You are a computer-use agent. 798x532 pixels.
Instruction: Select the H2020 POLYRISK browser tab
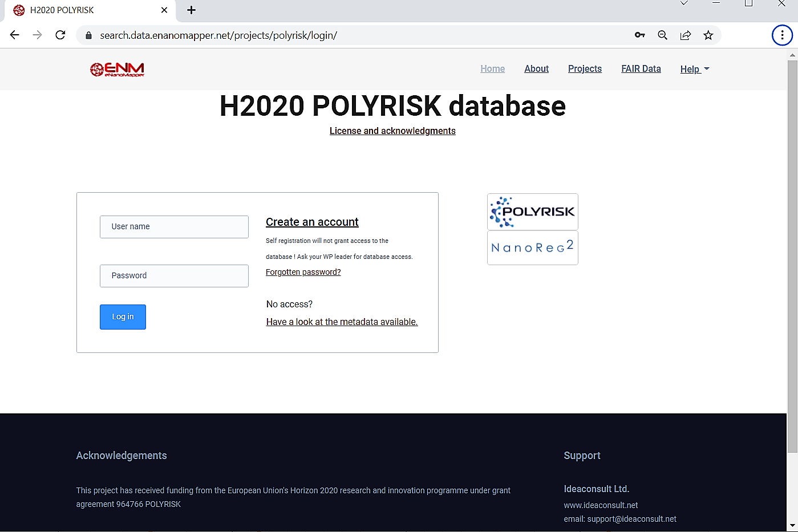pos(91,10)
